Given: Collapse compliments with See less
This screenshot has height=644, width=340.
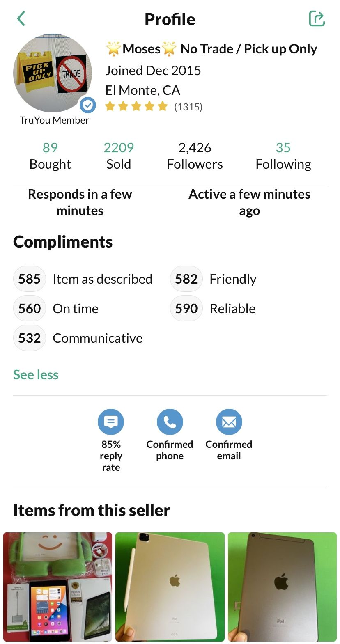Looking at the screenshot, I should [x=36, y=374].
